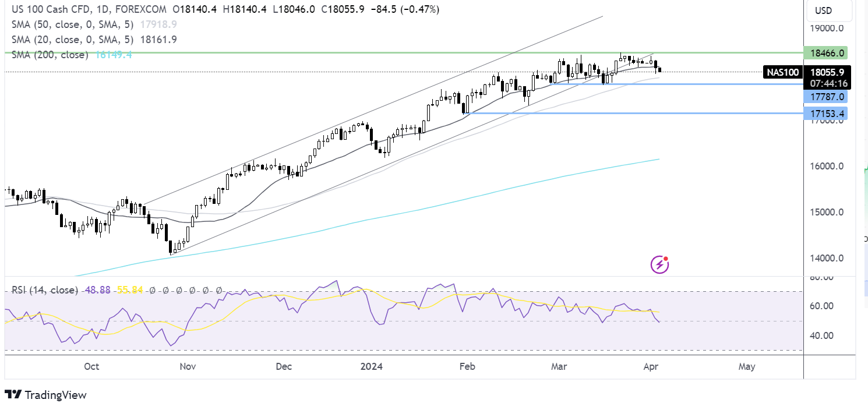Click the Nov label on time axis

(188, 366)
